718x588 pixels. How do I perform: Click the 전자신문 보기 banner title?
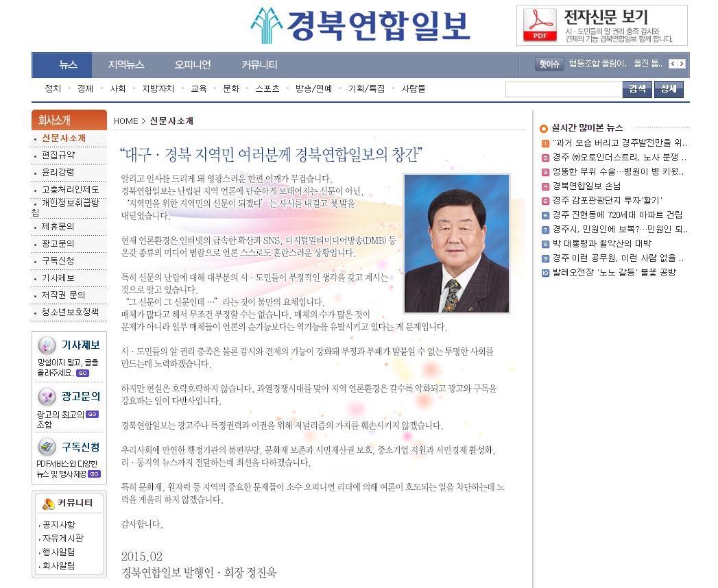pos(606,17)
